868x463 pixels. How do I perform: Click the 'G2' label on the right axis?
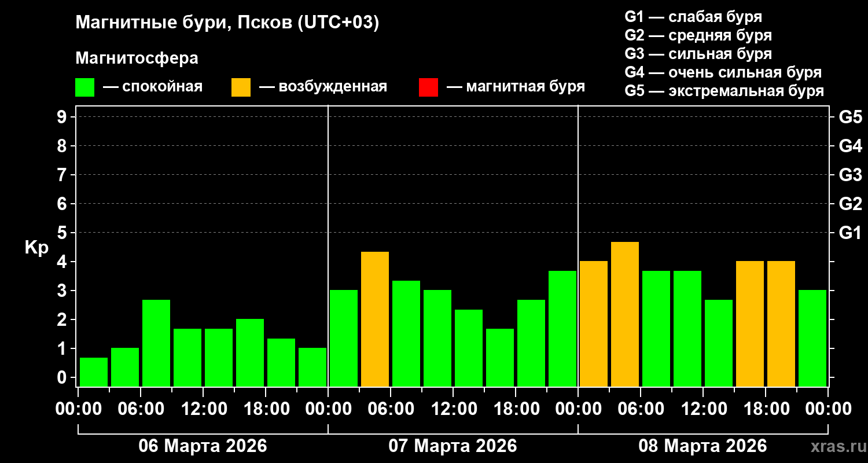coord(850,204)
